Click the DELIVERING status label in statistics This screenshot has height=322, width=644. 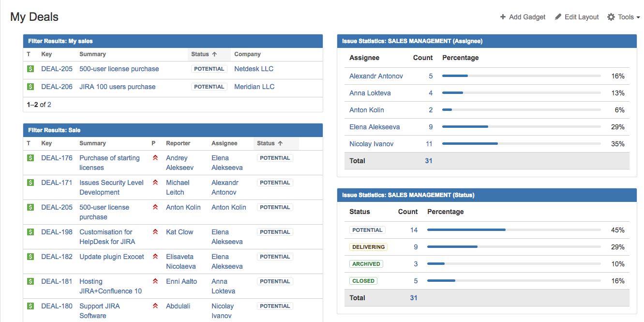[x=368, y=247]
